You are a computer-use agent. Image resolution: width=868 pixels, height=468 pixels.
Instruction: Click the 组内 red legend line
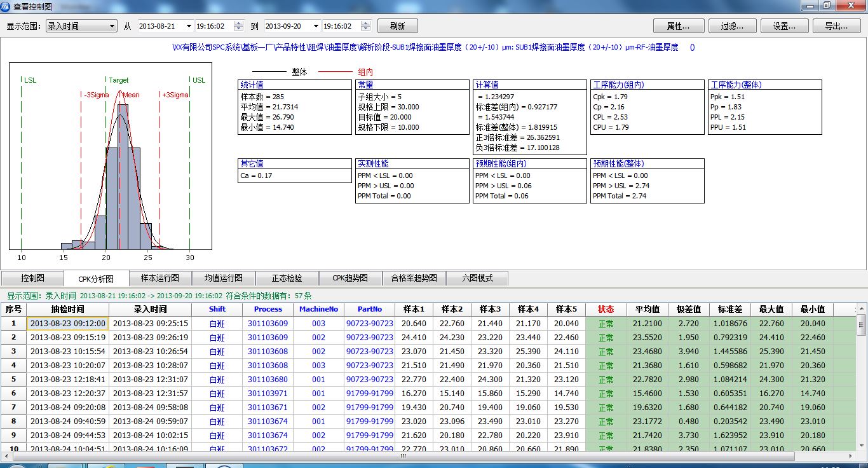point(335,72)
